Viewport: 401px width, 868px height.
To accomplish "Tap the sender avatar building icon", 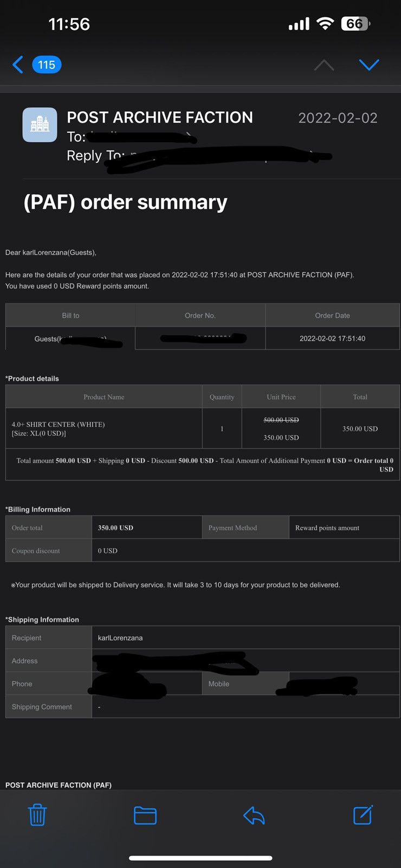I will pyautogui.click(x=40, y=125).
